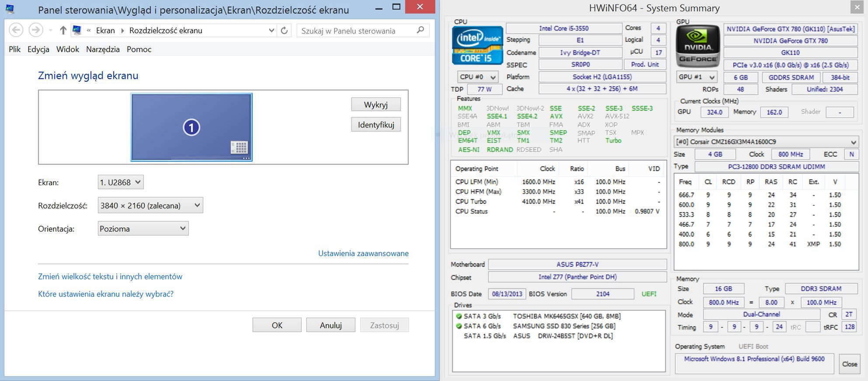Viewport: 868px width, 381px height.
Task: Click the ASUS P8Z77-V motherboard field
Action: coord(577,264)
